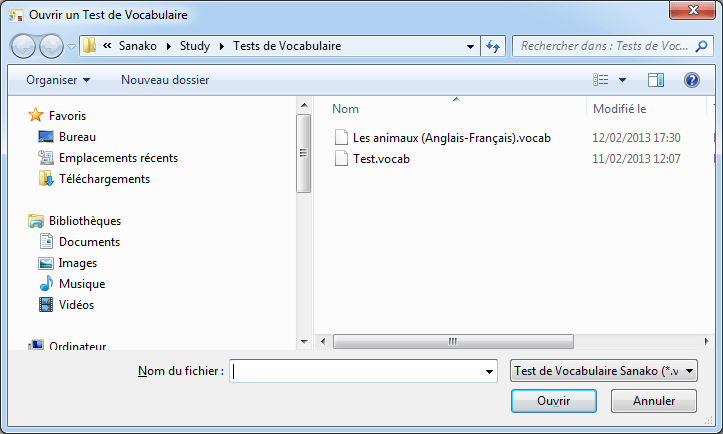This screenshot has width=723, height=434.
Task: Click the Ouvrir button
Action: 553,401
